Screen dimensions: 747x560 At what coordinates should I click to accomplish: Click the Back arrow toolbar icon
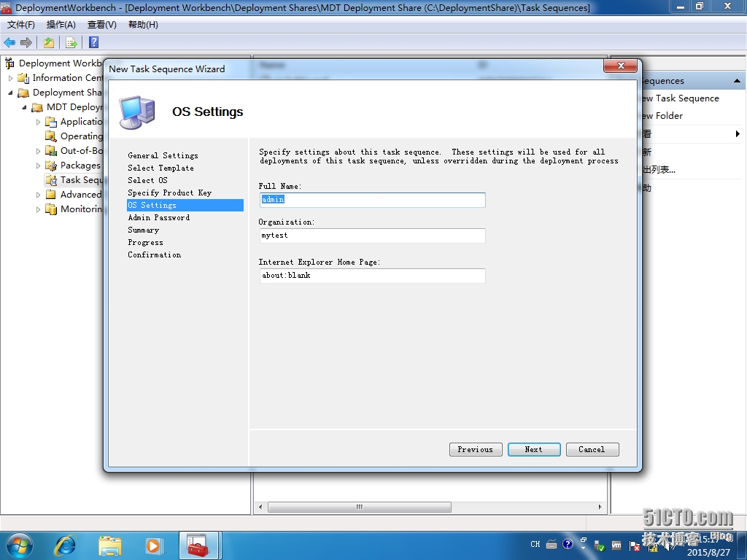point(9,42)
